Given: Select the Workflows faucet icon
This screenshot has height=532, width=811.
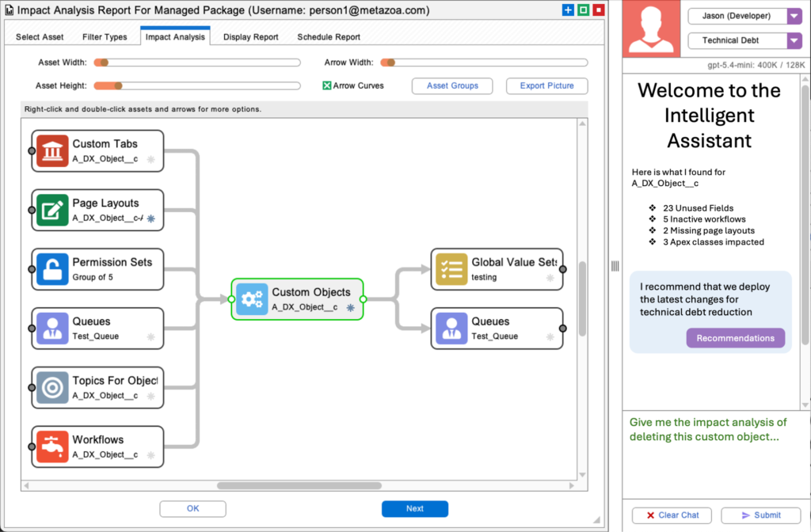Looking at the screenshot, I should pos(52,446).
